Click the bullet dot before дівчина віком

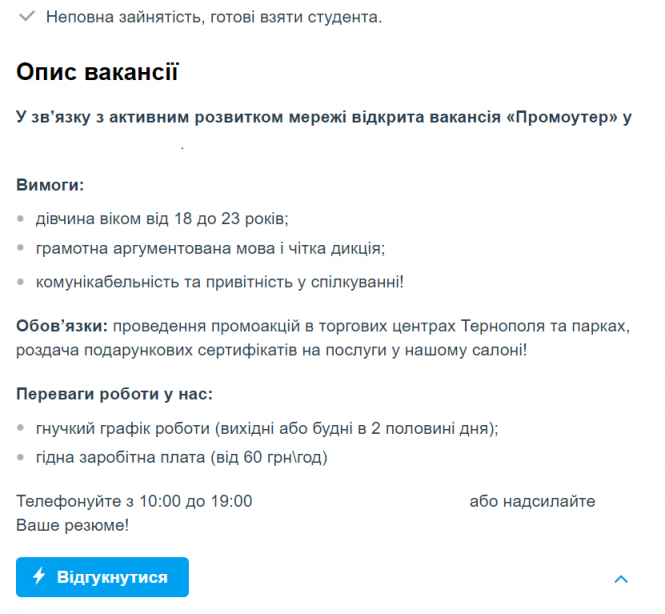click(x=22, y=217)
